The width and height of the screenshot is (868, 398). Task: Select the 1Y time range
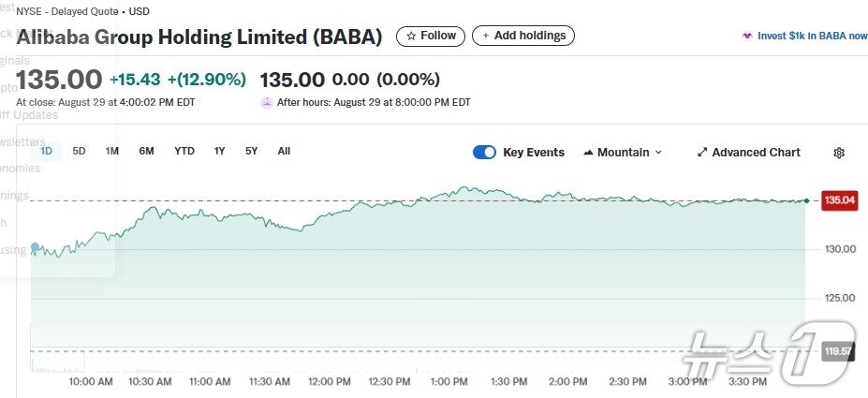coord(220,151)
